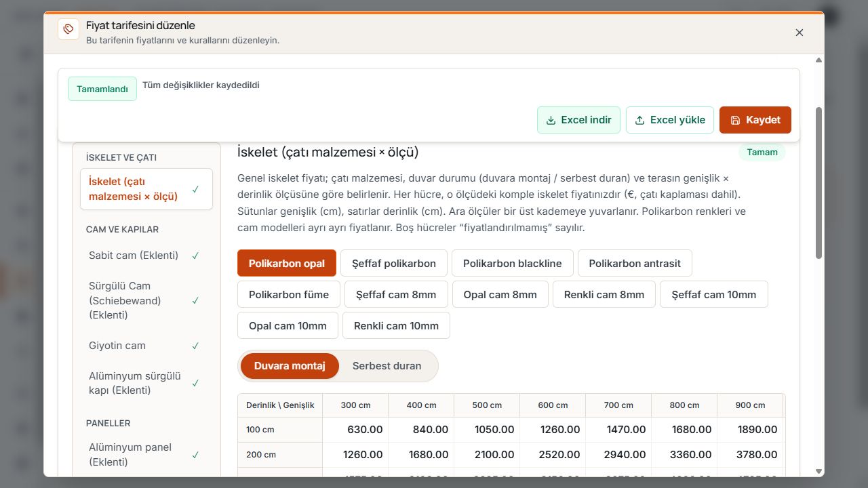
Task: Choose Polikarbon blackline material
Action: coord(512,263)
